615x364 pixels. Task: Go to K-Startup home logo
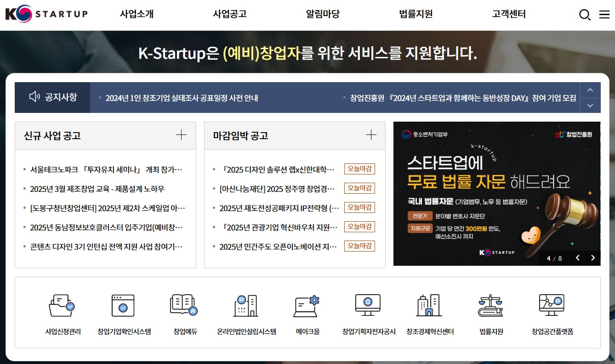46,14
